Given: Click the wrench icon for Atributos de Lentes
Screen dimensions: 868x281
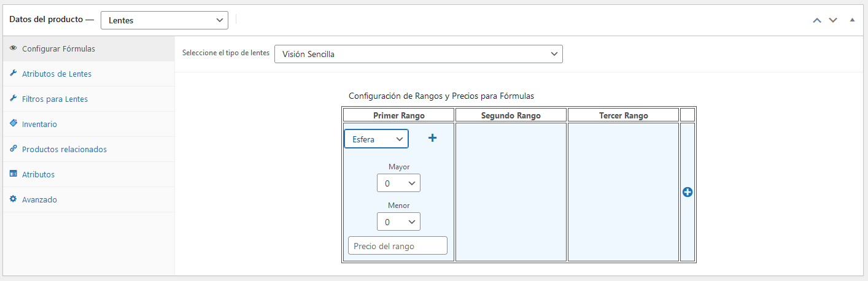Looking at the screenshot, I should 14,74.
